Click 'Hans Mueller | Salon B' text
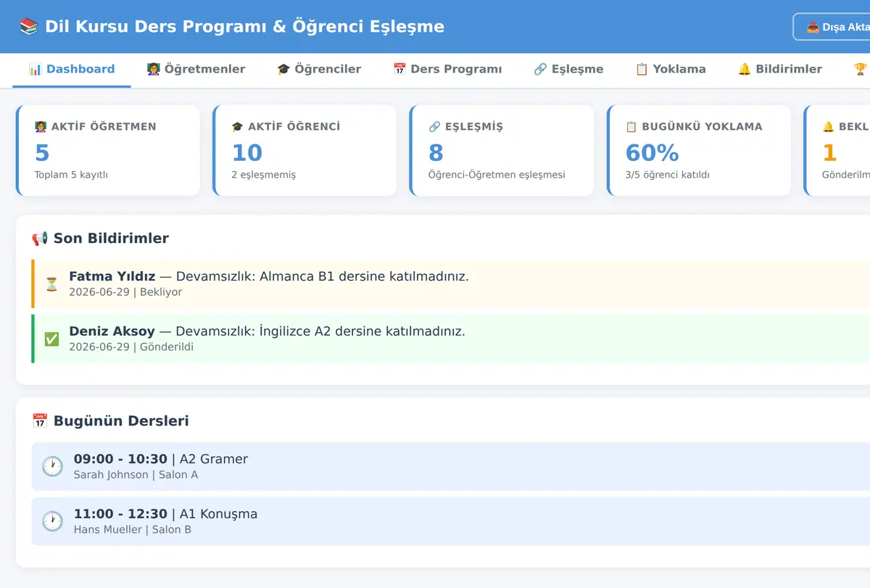Viewport: 870px width, 588px height. point(133,529)
